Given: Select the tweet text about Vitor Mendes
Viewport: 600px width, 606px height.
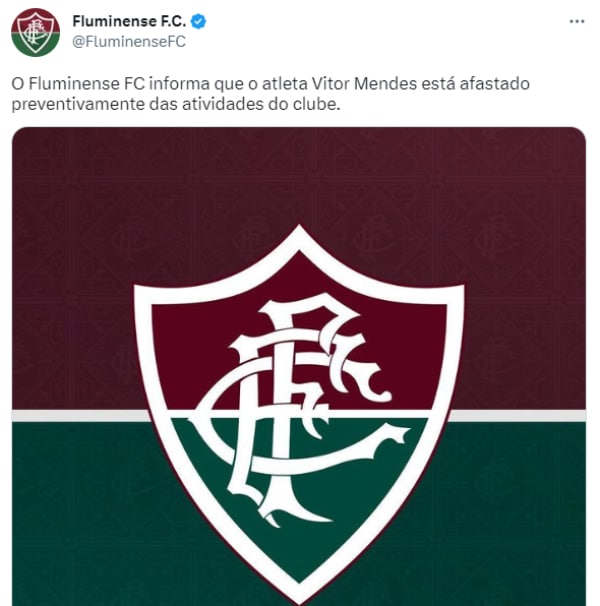Looking at the screenshot, I should point(271,94).
